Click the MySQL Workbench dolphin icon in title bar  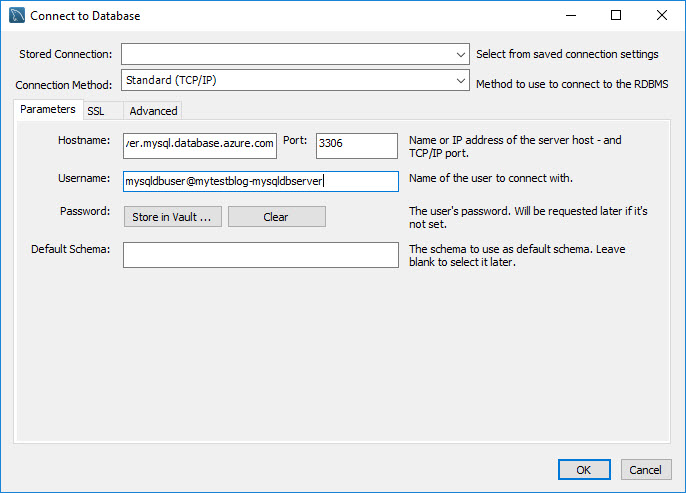click(x=16, y=16)
